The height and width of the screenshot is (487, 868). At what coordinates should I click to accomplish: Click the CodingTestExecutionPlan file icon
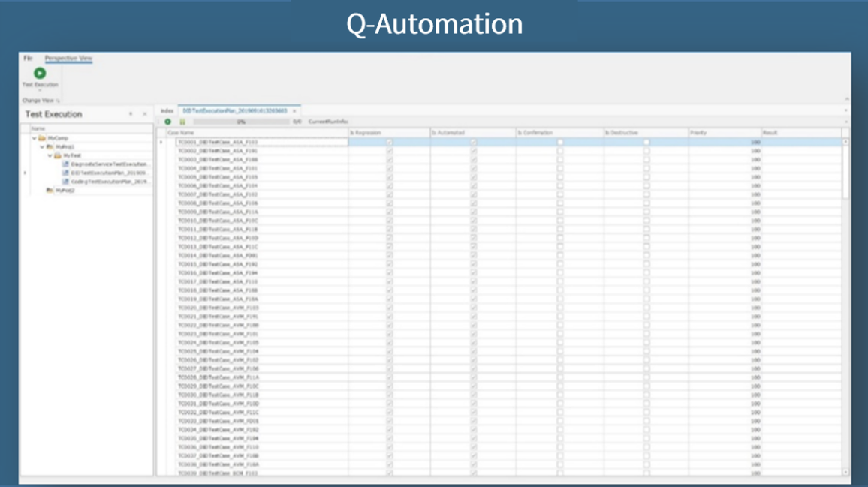pos(65,182)
